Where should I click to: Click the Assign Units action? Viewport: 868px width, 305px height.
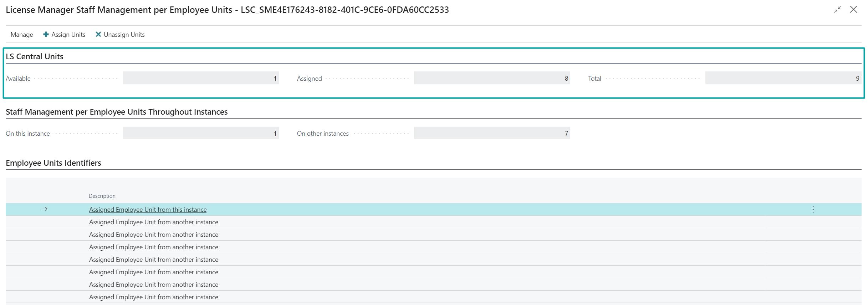pos(64,35)
